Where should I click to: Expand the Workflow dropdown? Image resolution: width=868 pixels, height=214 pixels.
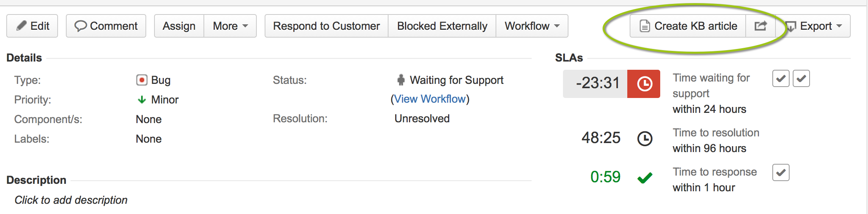pos(532,26)
